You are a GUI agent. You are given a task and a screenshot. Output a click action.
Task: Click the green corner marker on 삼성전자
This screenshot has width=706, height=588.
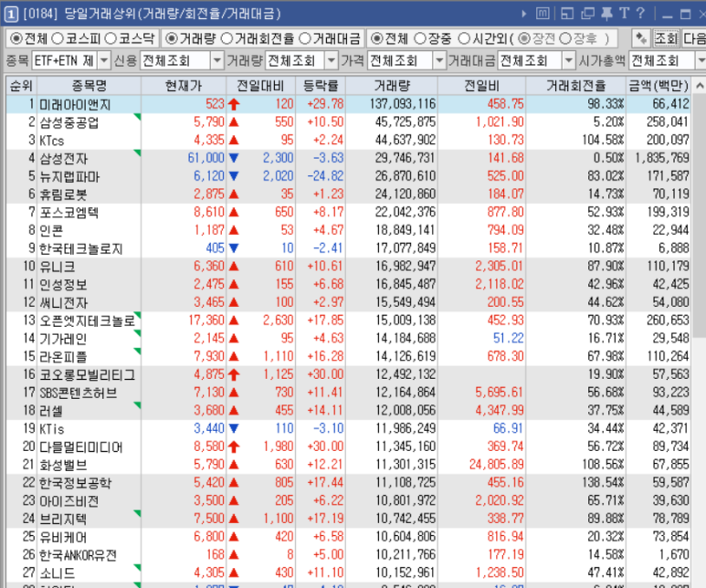point(138,153)
